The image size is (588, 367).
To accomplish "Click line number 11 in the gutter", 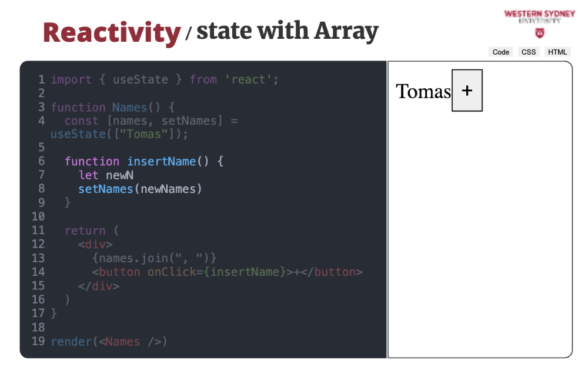I will 38,230.
